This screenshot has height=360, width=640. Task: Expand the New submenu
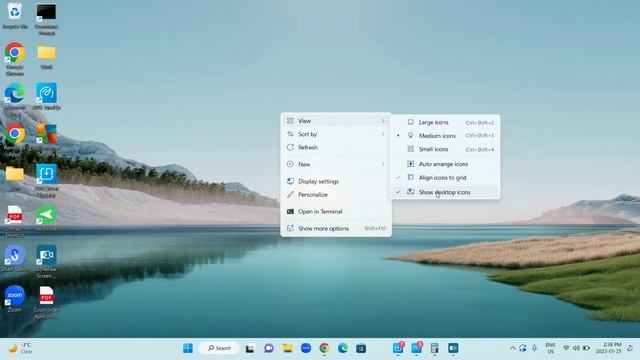(x=336, y=164)
